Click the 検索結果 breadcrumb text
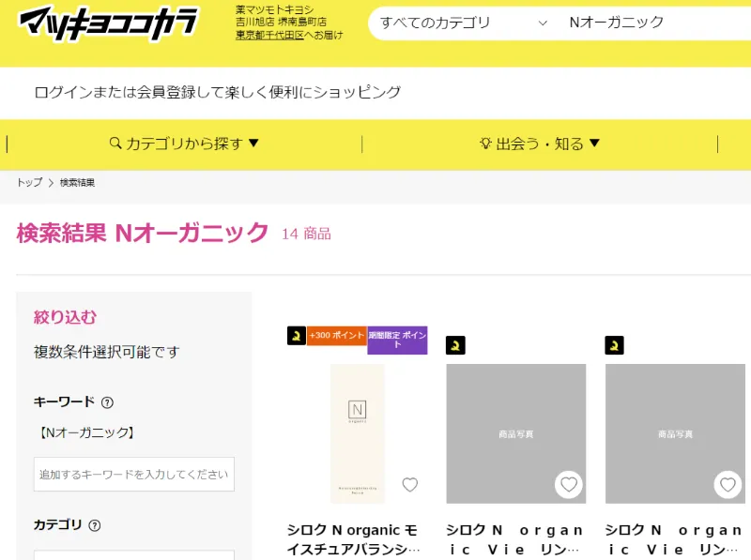This screenshot has height=560, width=751. pyautogui.click(x=77, y=182)
